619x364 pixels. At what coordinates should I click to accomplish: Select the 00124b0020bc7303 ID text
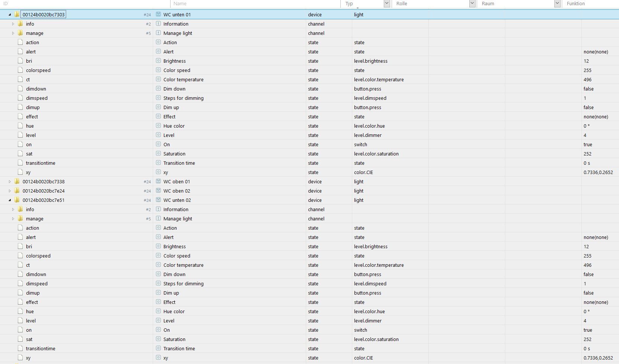(43, 14)
